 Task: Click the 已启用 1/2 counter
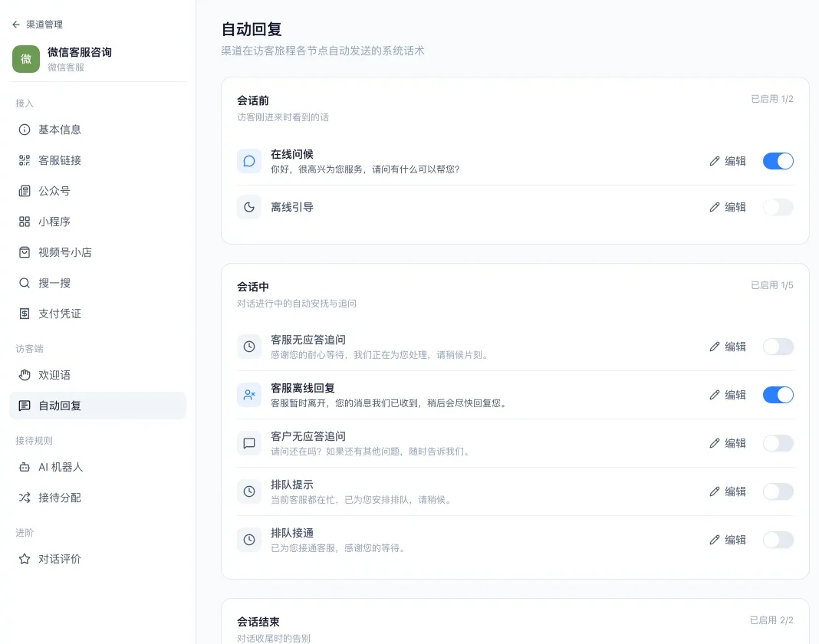tap(772, 99)
